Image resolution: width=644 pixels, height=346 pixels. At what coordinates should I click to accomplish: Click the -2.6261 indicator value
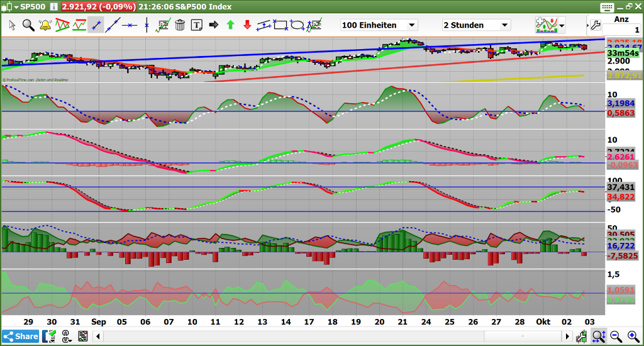pos(620,157)
